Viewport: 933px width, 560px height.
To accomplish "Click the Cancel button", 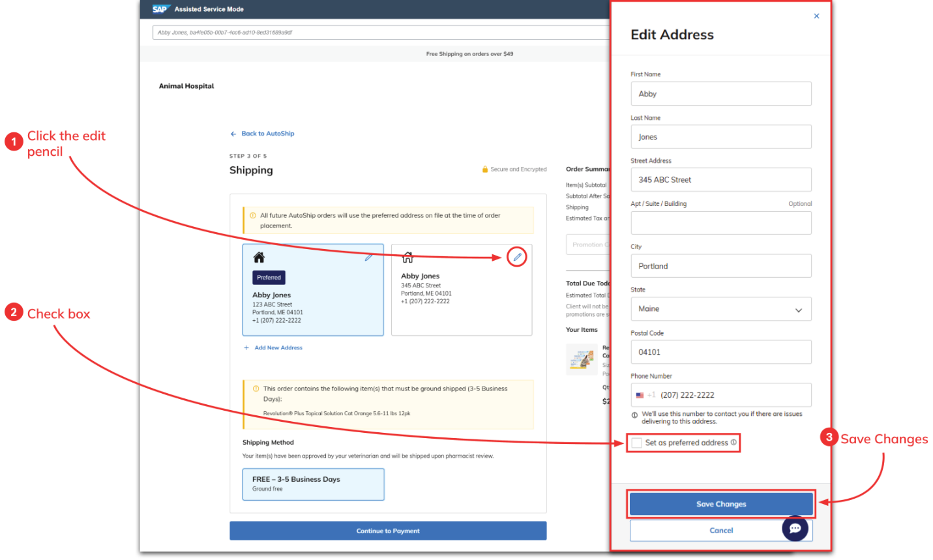I will (721, 531).
